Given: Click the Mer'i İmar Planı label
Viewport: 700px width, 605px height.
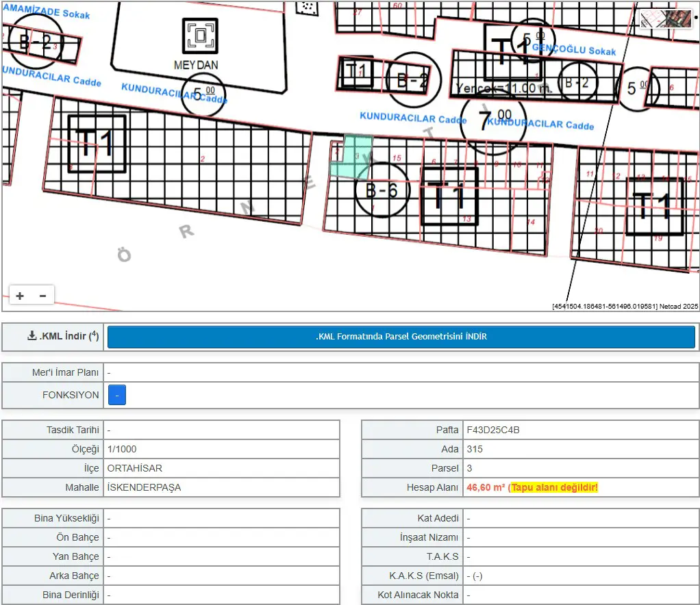Looking at the screenshot, I should 65,372.
